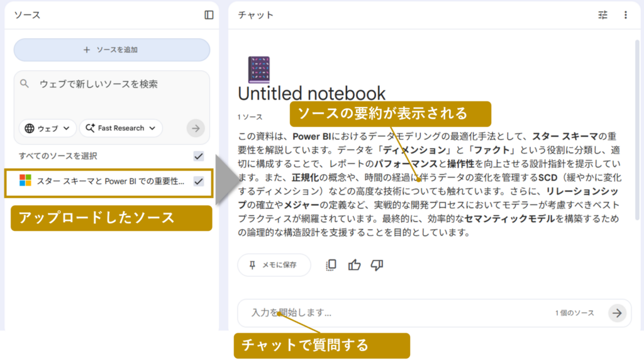Click the notebook book emoji icon
Screen dimensions: 644x363
(258, 69)
